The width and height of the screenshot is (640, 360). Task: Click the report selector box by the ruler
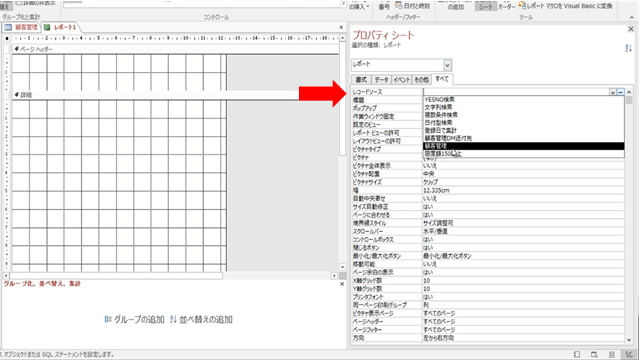coord(7,38)
